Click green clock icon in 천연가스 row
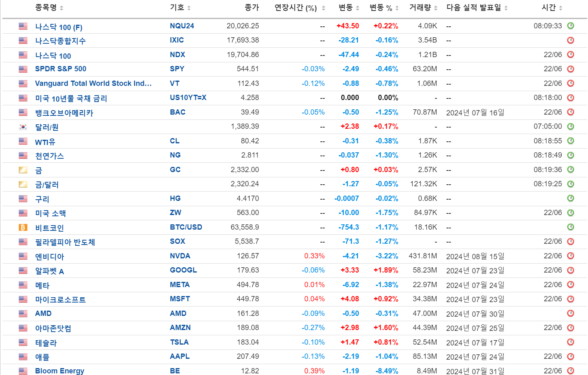Screen dimensions: 588x375 (x=571, y=155)
